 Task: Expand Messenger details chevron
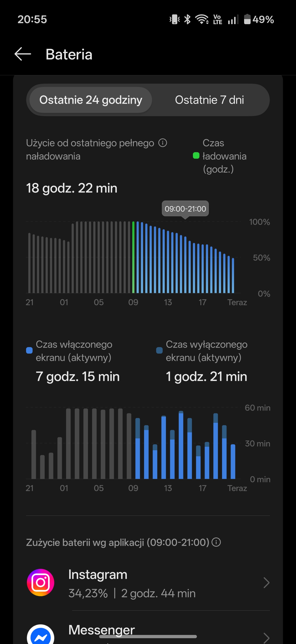coord(266,637)
